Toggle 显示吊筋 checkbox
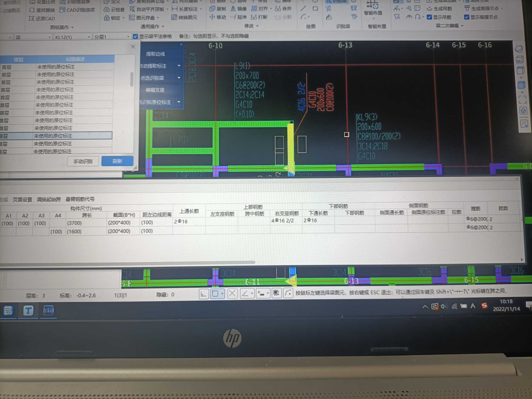Viewport: 532px width, 399px height. pyautogui.click(x=429, y=17)
